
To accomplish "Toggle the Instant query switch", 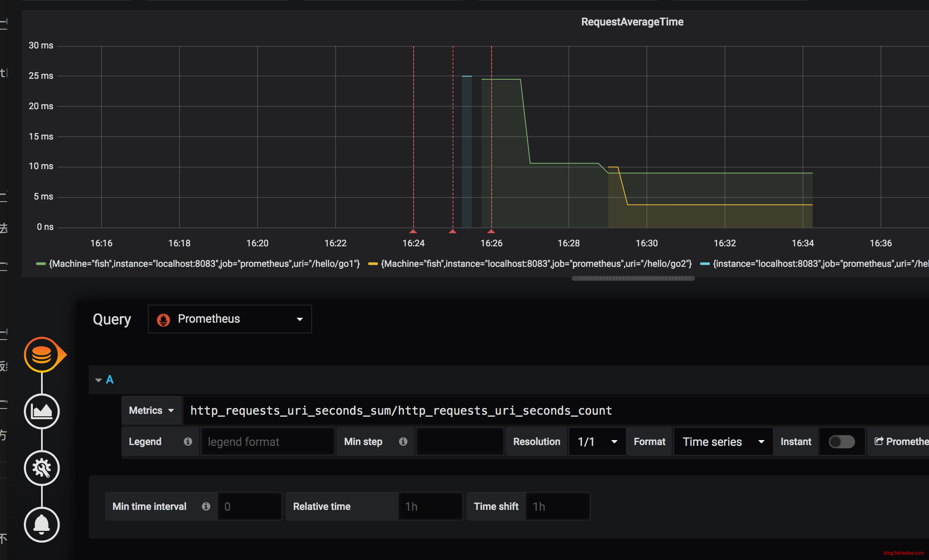I will (x=841, y=442).
